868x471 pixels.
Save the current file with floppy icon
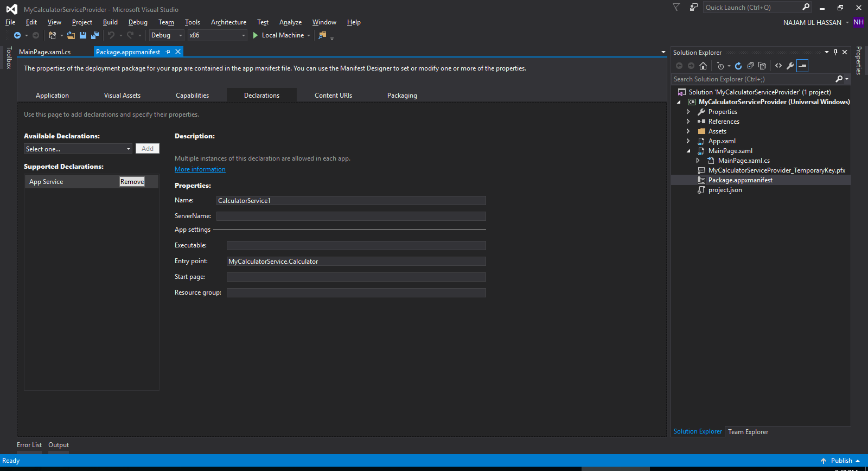tap(83, 35)
